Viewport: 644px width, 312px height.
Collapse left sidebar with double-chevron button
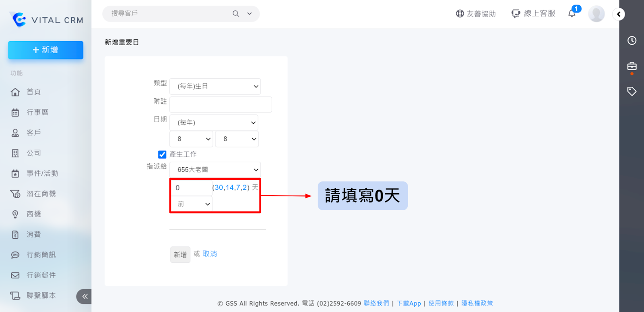(x=85, y=296)
